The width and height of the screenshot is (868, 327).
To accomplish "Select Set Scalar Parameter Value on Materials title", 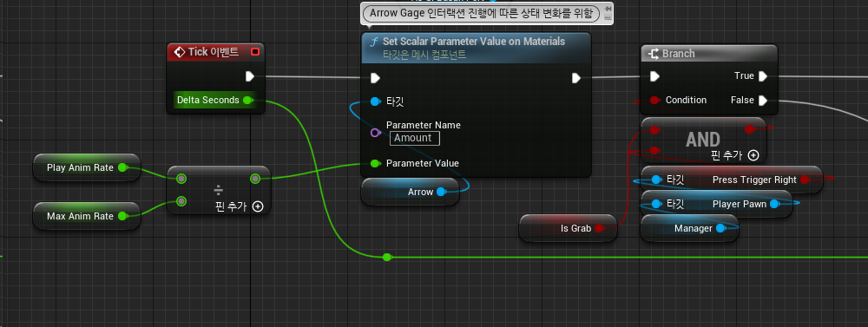I will pos(474,42).
